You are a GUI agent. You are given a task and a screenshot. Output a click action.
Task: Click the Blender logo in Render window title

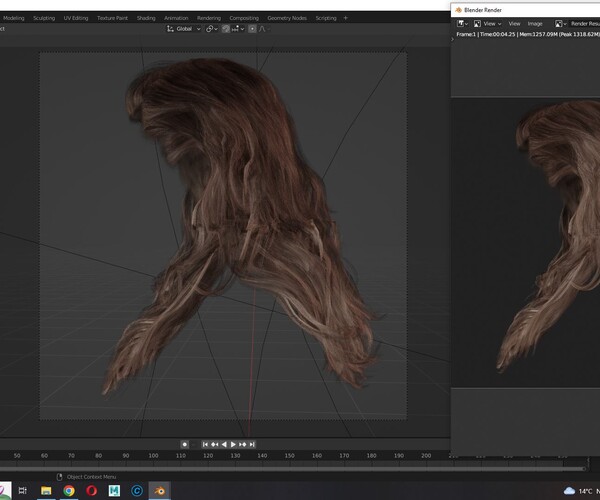[458, 10]
